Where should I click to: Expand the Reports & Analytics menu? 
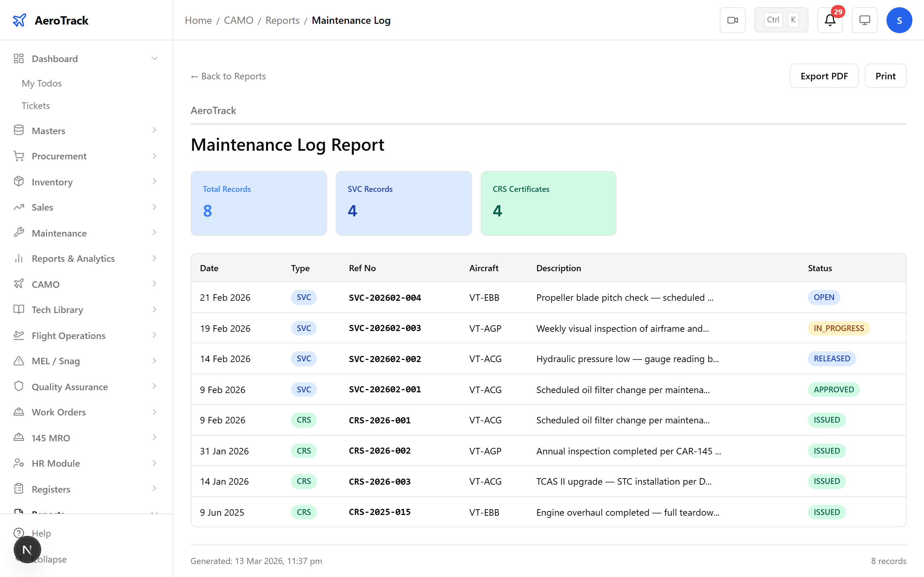tap(73, 258)
